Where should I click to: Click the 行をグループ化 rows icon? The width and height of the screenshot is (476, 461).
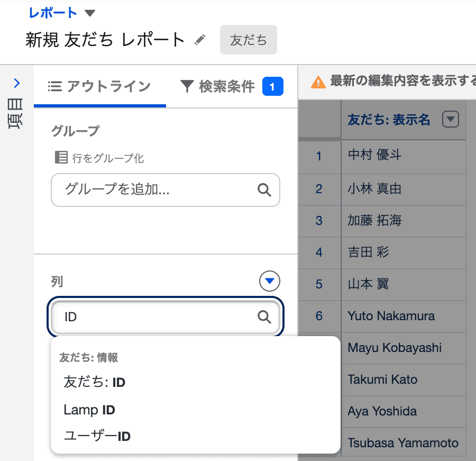[61, 157]
